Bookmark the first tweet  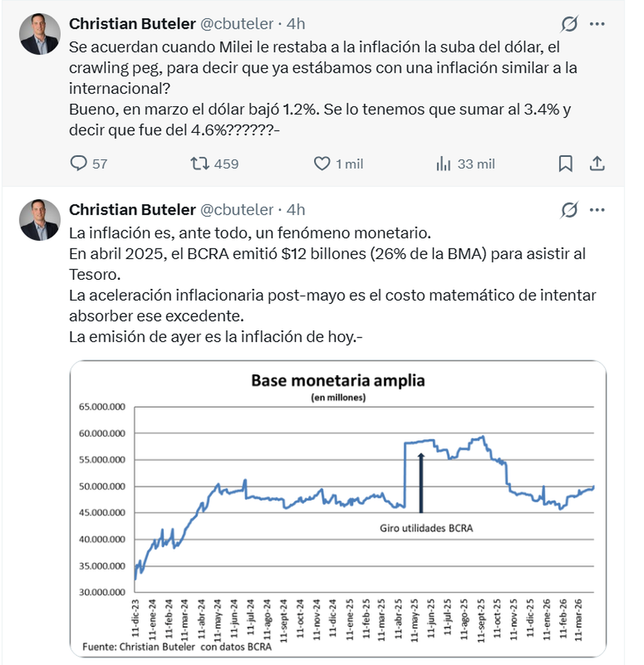565,163
